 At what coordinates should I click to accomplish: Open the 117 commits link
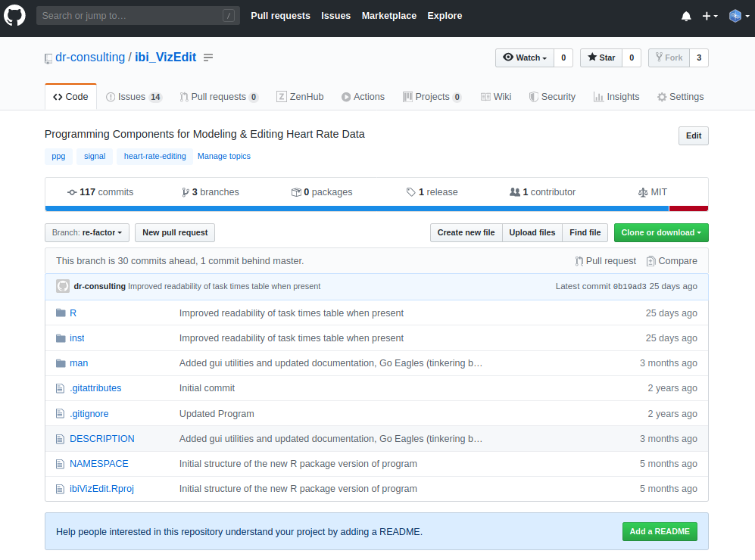pyautogui.click(x=100, y=192)
